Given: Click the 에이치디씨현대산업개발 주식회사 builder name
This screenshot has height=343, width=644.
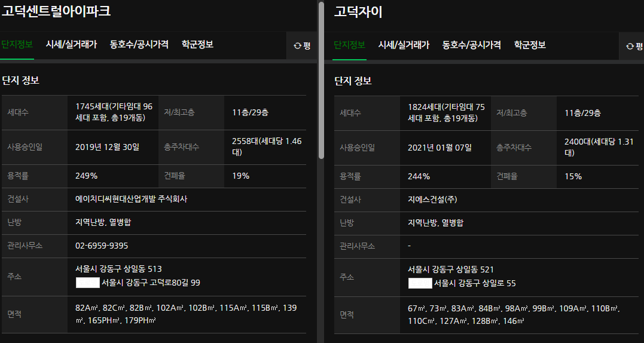Looking at the screenshot, I should click(x=131, y=199).
